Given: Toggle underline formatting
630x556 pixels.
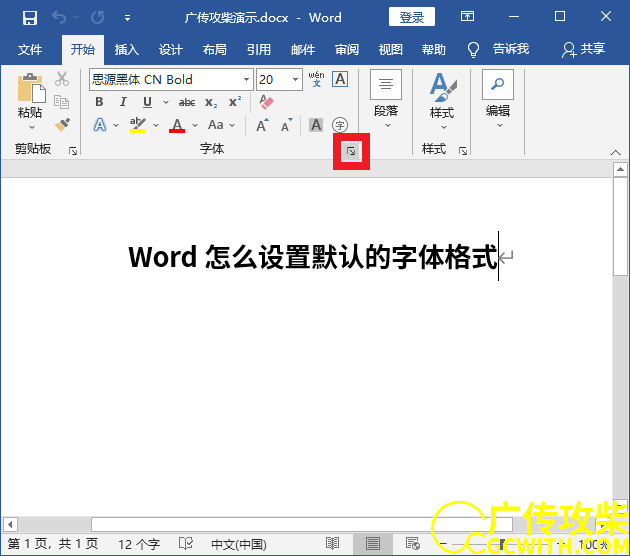Looking at the screenshot, I should point(147,102).
